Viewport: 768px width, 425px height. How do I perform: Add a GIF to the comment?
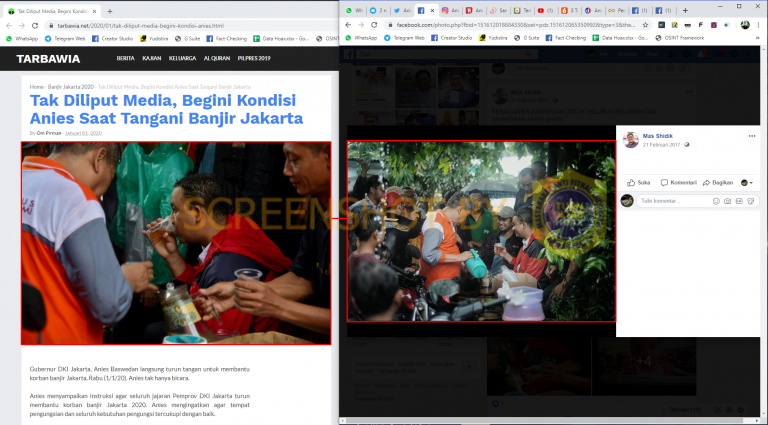tap(739, 201)
